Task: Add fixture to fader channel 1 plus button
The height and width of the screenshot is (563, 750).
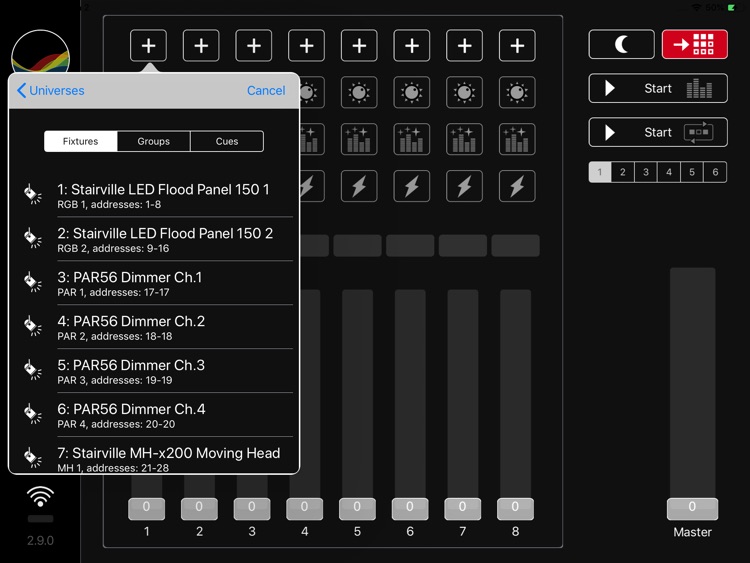Action: [x=148, y=46]
